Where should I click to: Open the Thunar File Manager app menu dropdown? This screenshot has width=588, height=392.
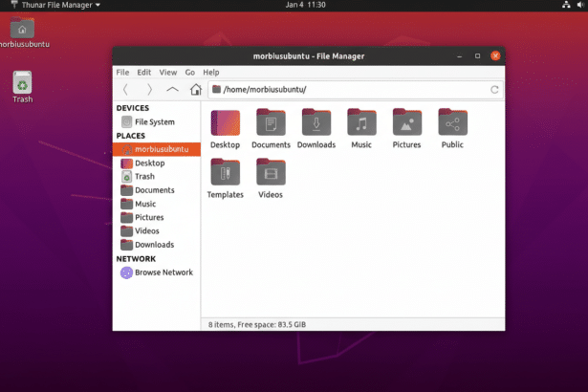[55, 5]
